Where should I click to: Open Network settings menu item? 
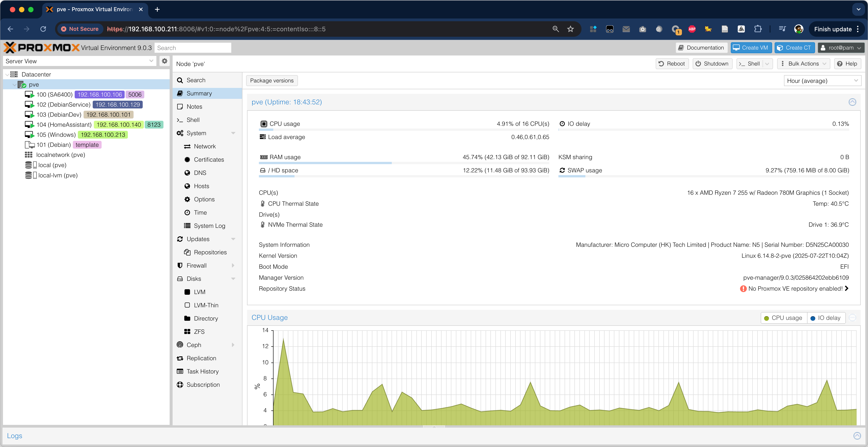[207, 147]
